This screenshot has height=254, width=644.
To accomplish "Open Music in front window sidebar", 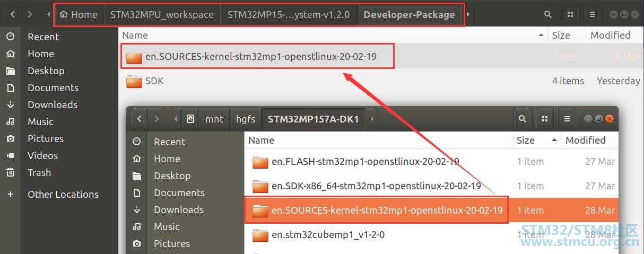I will tap(185, 226).
